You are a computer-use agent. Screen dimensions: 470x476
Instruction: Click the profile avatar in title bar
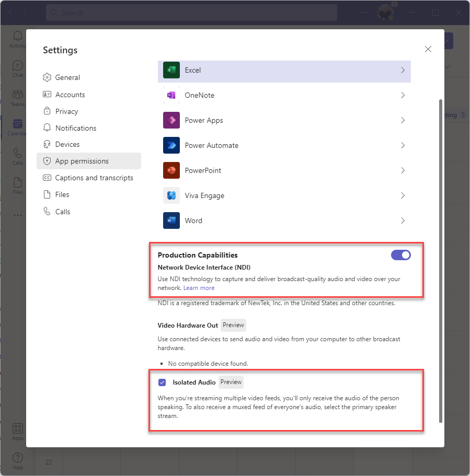coord(385,13)
